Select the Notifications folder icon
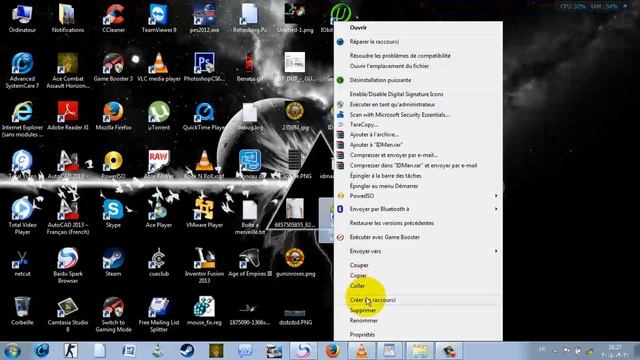The width and height of the screenshot is (640, 360). point(68,18)
